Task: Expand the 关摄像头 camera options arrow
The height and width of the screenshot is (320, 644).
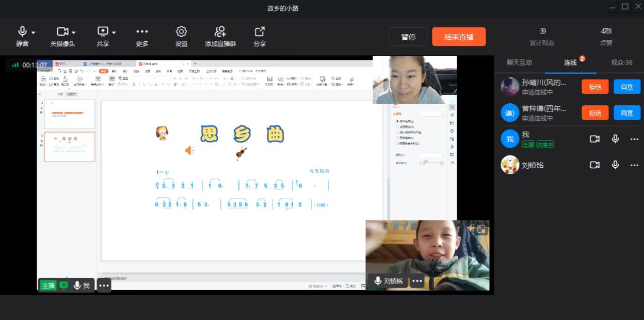Action: (x=74, y=33)
